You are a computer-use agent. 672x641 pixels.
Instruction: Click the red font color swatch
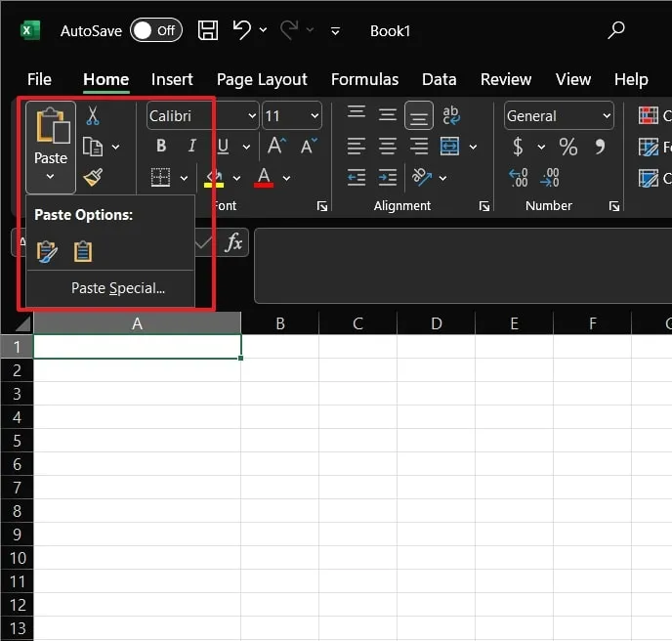(x=264, y=178)
